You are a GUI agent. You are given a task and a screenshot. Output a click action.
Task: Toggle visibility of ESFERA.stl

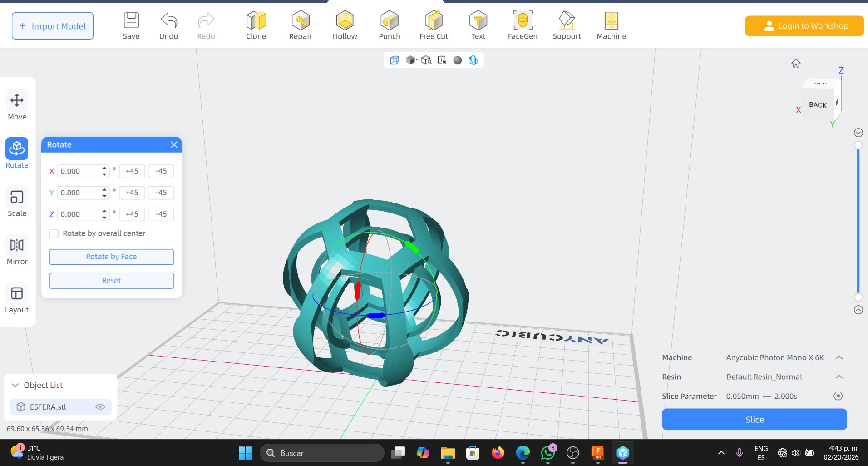click(x=100, y=407)
